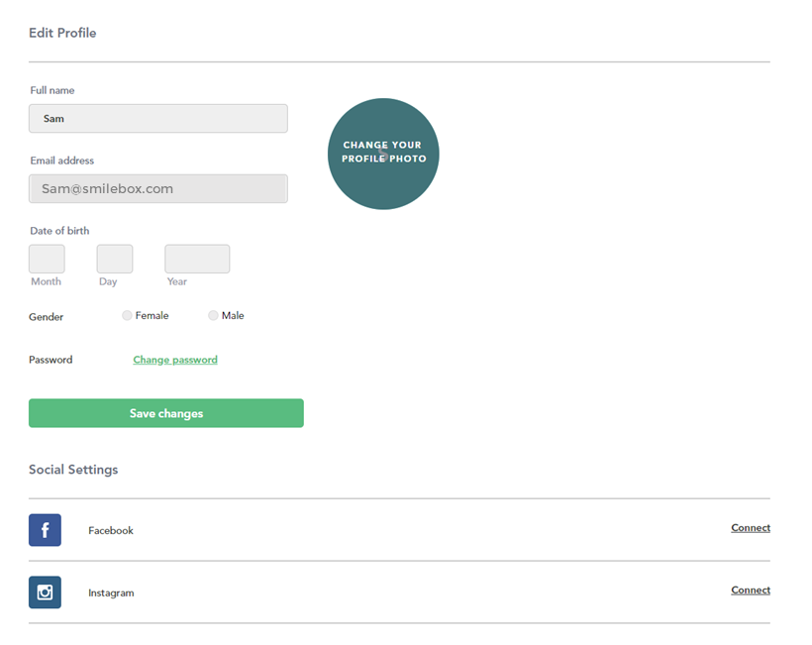
Task: Open the Change password link
Action: (x=175, y=360)
